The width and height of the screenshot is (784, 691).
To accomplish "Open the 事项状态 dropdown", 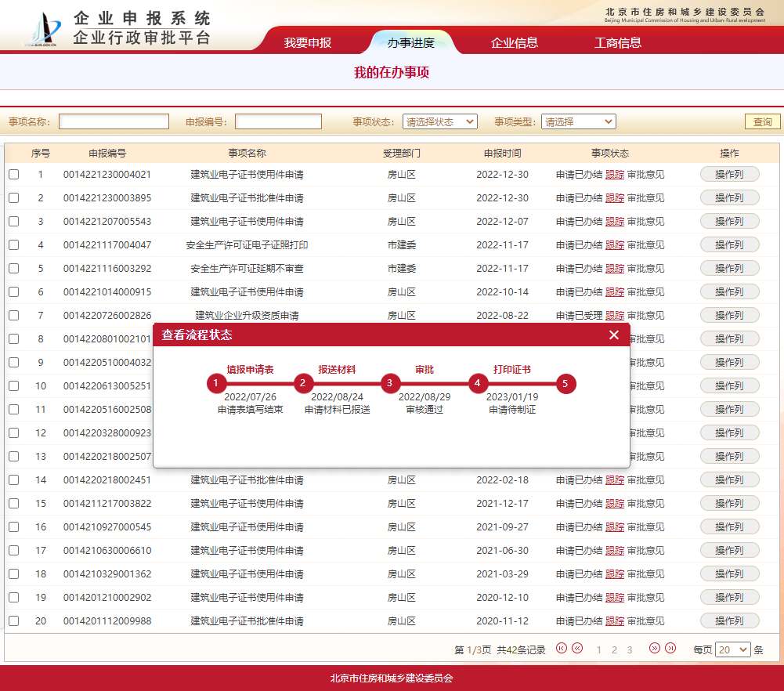I will click(x=439, y=121).
